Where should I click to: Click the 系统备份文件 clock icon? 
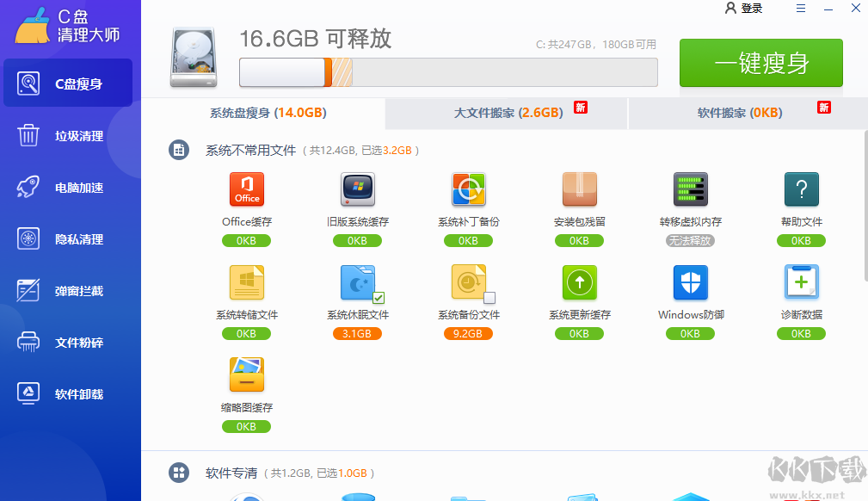point(468,282)
